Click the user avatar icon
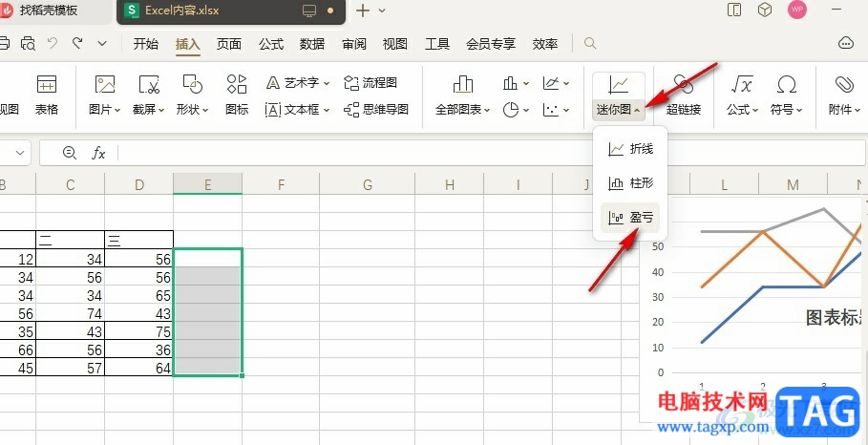Image resolution: width=868 pixels, height=445 pixels. [x=797, y=10]
